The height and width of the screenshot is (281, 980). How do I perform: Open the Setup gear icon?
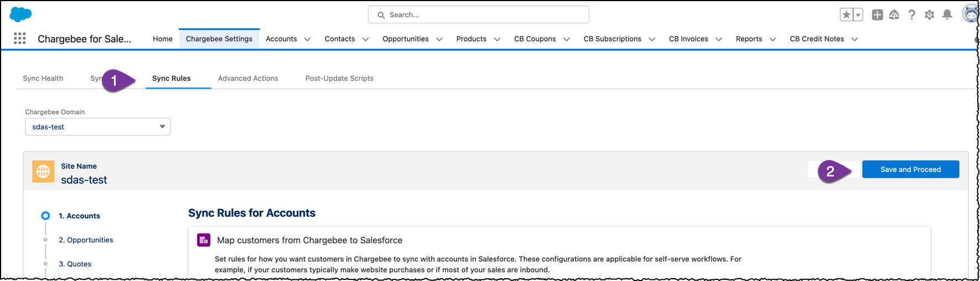pyautogui.click(x=929, y=15)
